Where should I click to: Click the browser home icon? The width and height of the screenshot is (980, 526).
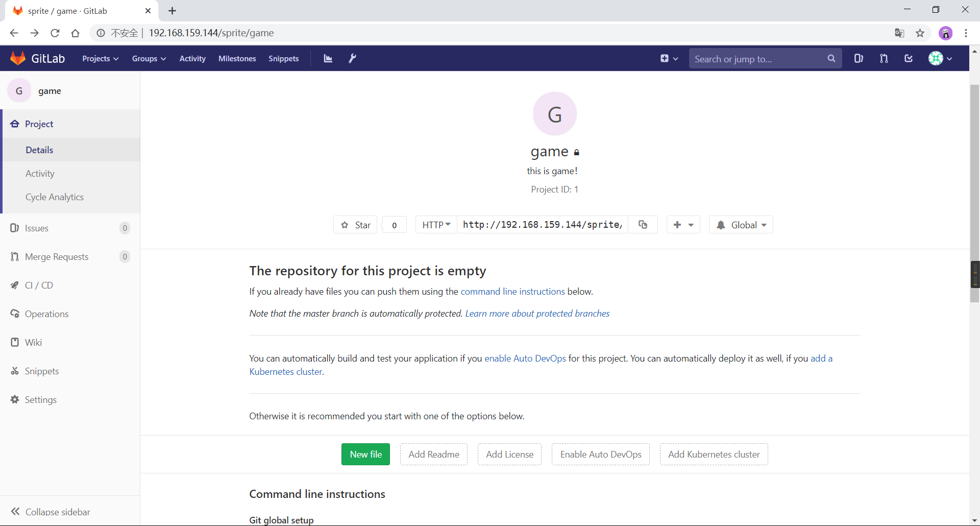click(x=76, y=33)
